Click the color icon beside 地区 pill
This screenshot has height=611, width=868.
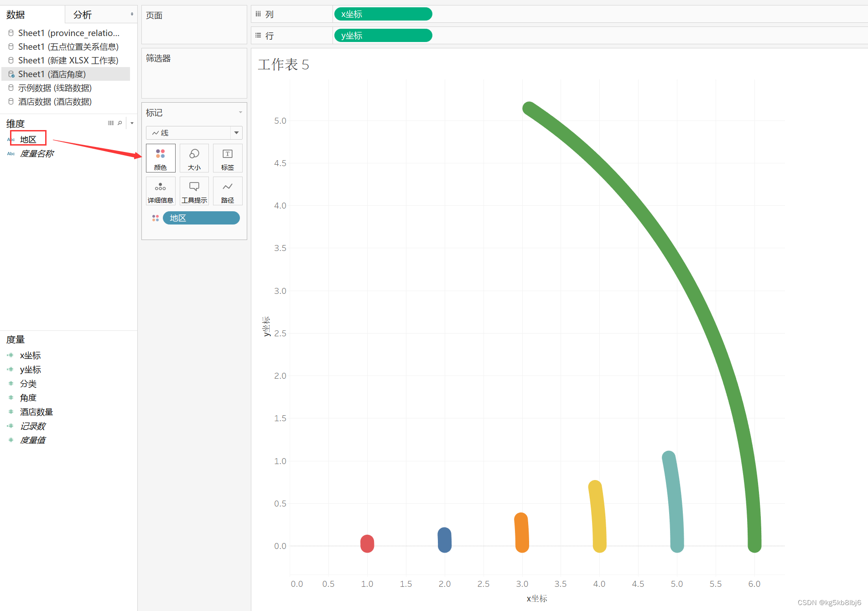pyautogui.click(x=156, y=218)
